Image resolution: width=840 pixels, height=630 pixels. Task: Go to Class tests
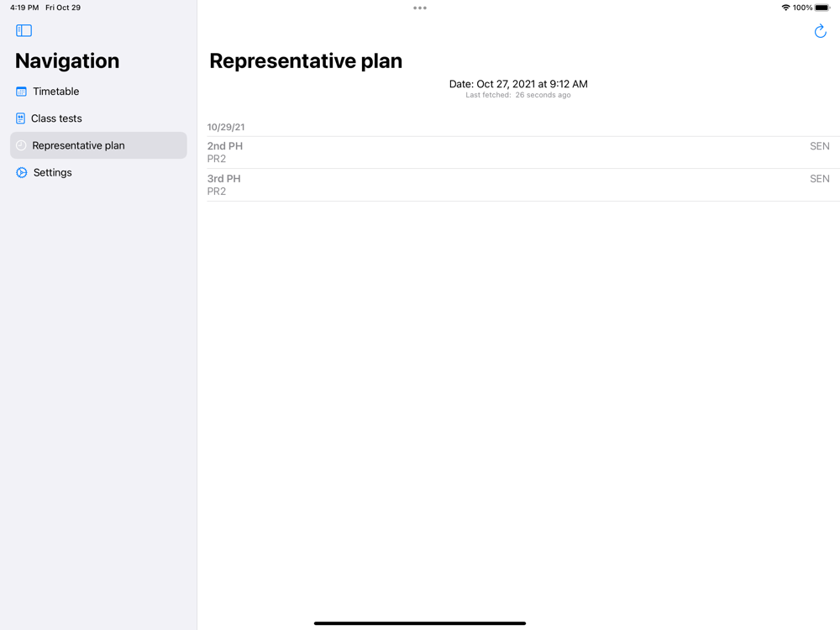pos(56,118)
